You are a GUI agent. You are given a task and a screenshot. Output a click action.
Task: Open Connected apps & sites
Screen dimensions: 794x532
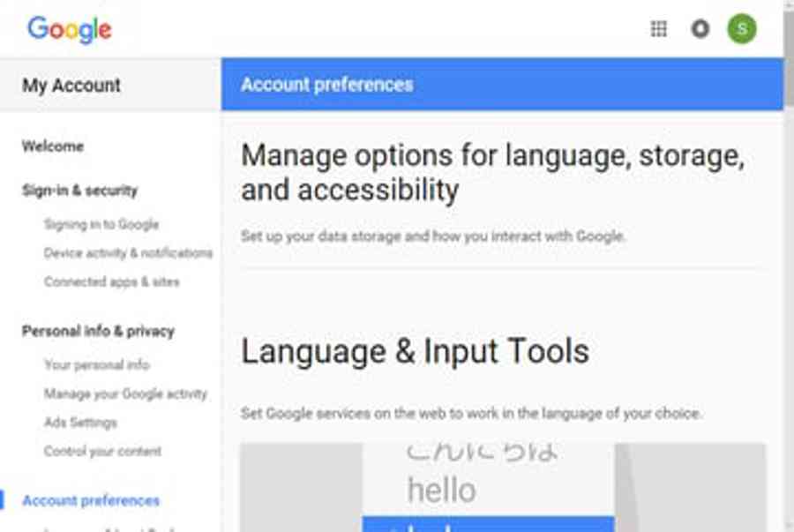coord(111,282)
